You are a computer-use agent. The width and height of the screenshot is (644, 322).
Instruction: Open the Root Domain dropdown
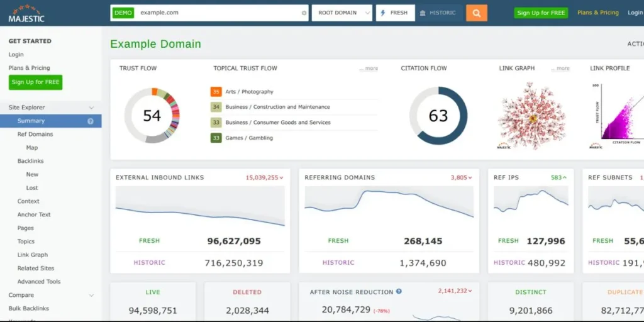coord(341,13)
